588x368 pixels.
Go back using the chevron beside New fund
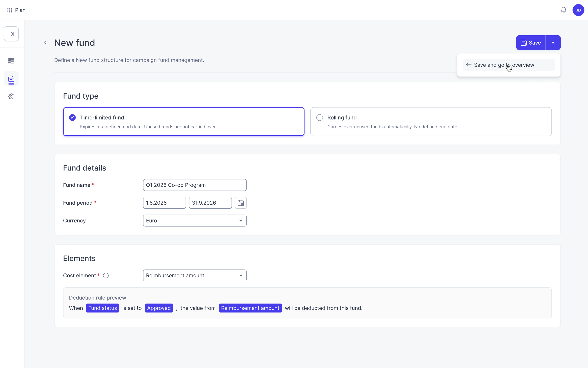pyautogui.click(x=45, y=43)
